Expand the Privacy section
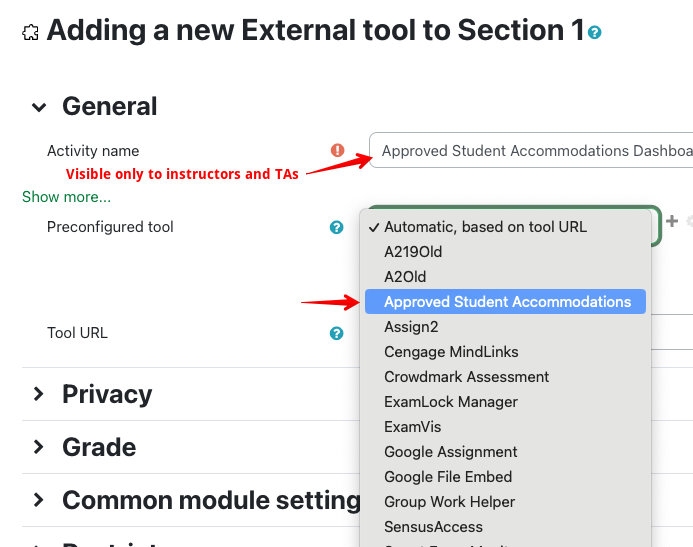This screenshot has height=547, width=693. (x=39, y=394)
